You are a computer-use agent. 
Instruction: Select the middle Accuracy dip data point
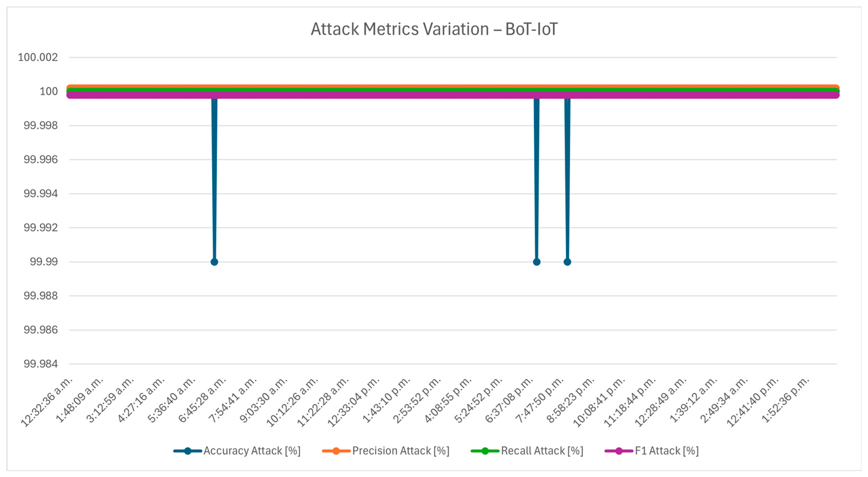(x=537, y=262)
